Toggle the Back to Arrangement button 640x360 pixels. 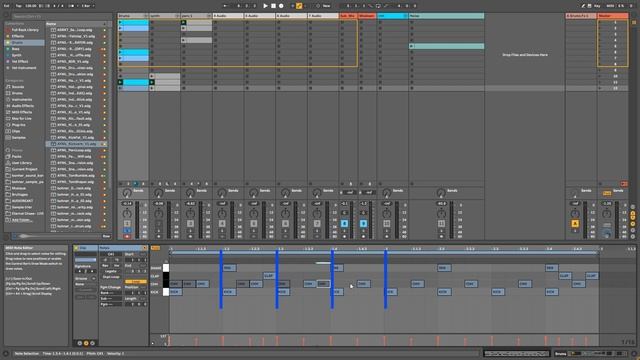click(x=624, y=184)
